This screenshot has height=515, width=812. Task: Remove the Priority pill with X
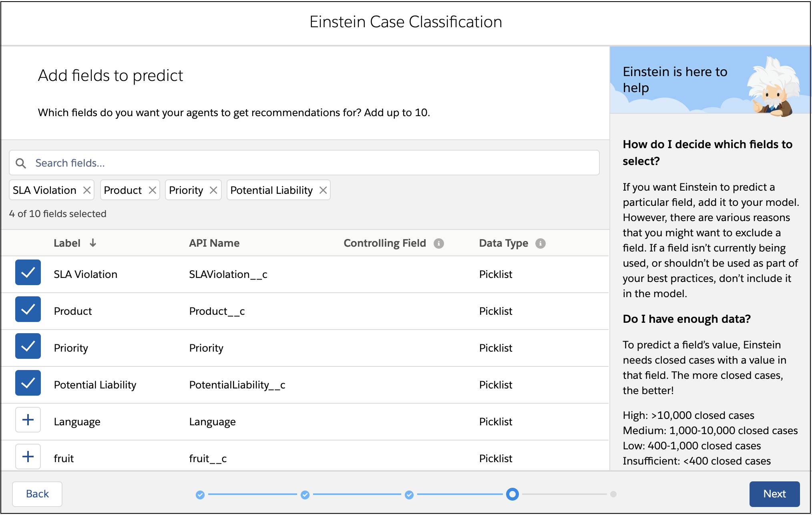213,190
